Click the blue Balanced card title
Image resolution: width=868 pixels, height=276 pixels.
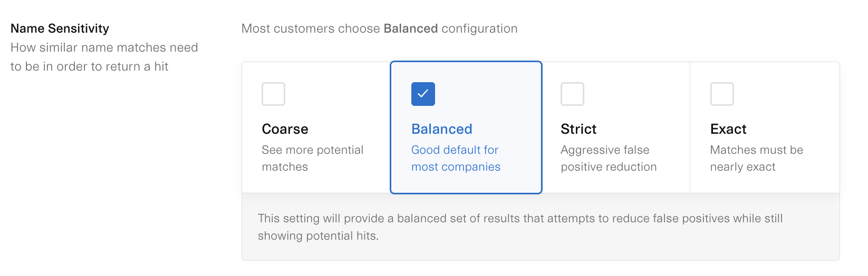441,129
